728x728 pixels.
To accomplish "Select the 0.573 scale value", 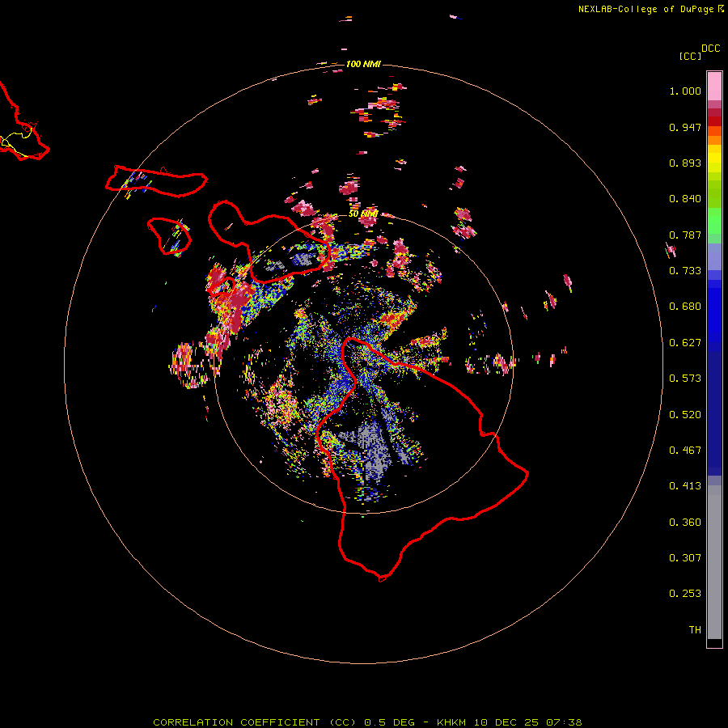I will [x=685, y=379].
